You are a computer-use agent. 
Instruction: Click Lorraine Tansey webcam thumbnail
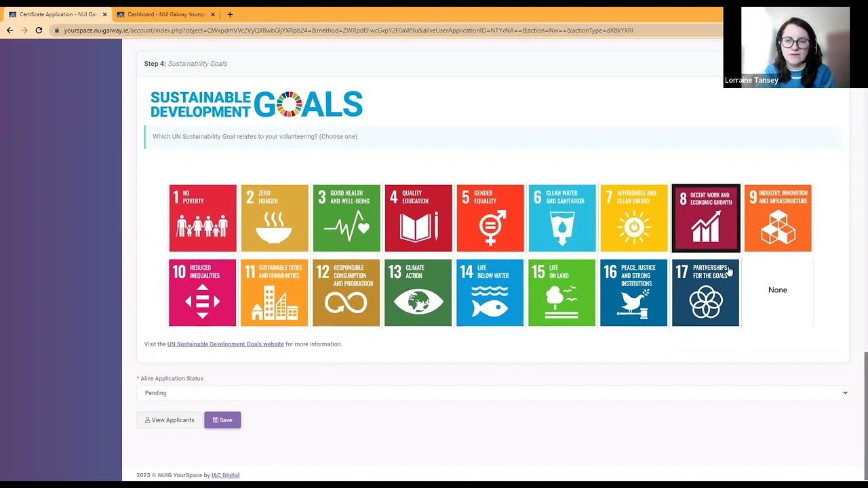[787, 47]
